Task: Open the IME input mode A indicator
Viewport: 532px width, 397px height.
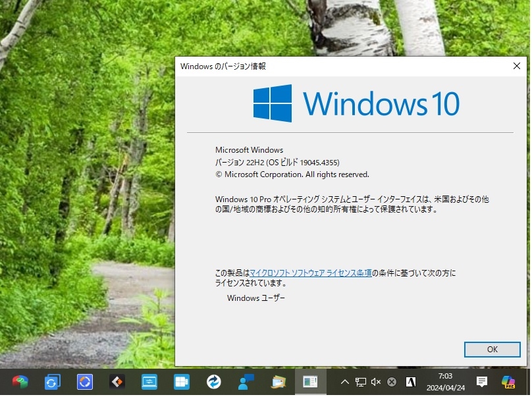Action: coord(412,383)
